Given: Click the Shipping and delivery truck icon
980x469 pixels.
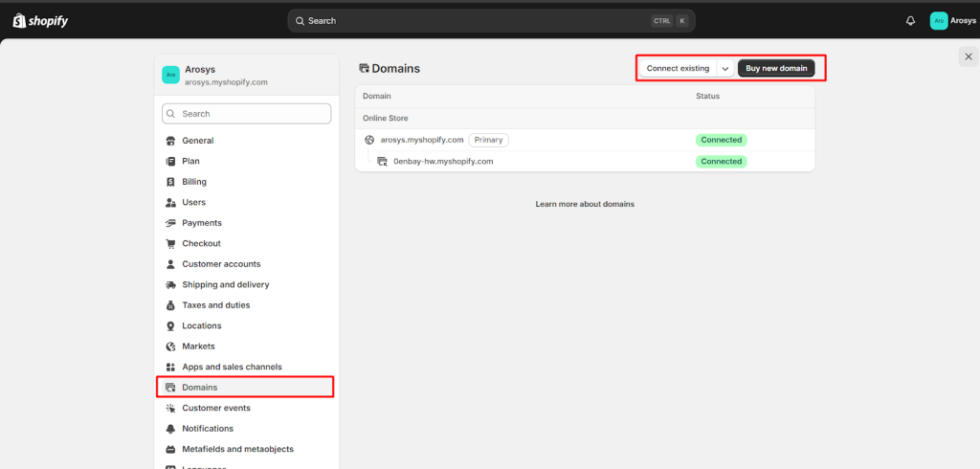Looking at the screenshot, I should 171,285.
